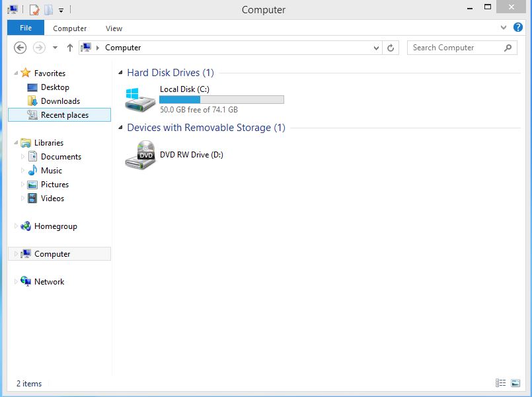532x397 pixels.
Task: Select Network in navigation pane
Action: 49,282
